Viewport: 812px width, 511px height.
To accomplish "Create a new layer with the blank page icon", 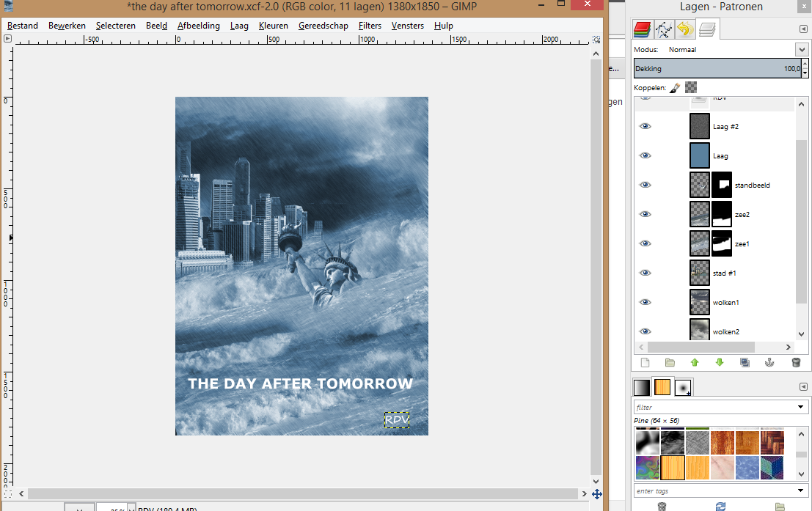I will (645, 362).
